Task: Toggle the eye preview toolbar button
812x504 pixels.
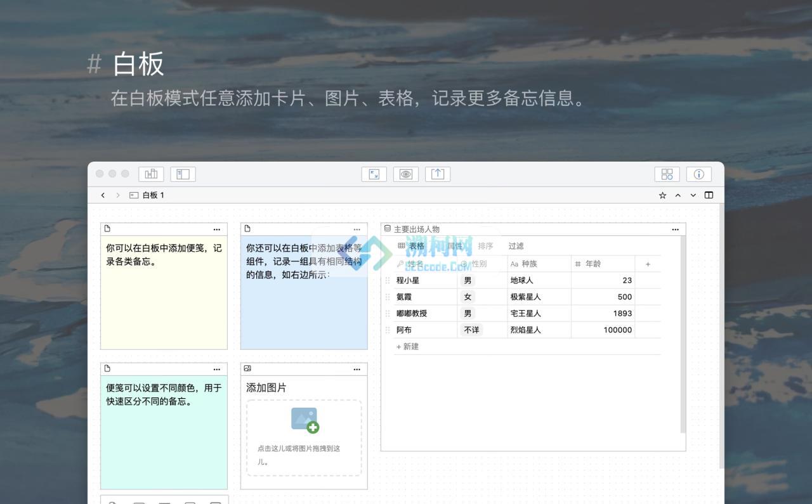Action: (406, 174)
